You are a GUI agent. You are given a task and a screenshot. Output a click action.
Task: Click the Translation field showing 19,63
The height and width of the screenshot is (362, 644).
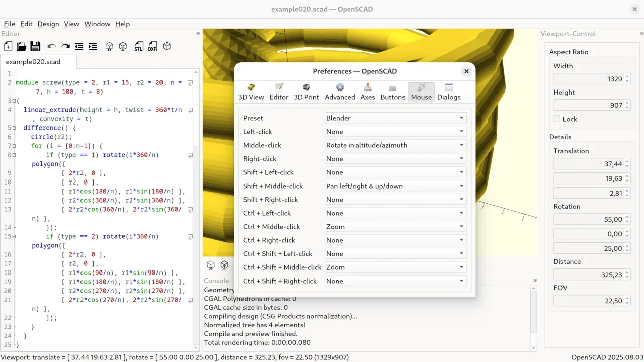coord(592,178)
